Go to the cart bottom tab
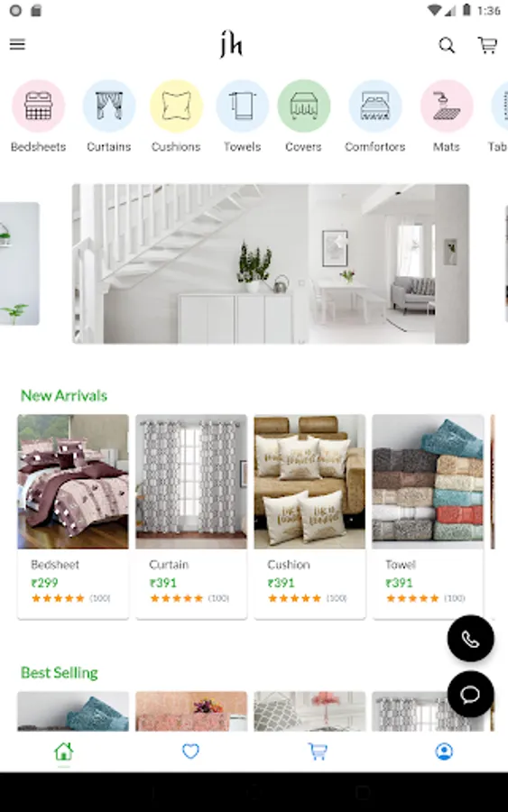Viewport: 508px width, 812px height. coord(318,752)
